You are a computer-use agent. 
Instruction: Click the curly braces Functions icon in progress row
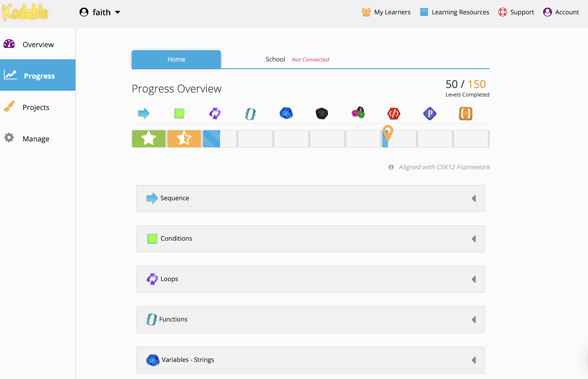click(x=250, y=114)
